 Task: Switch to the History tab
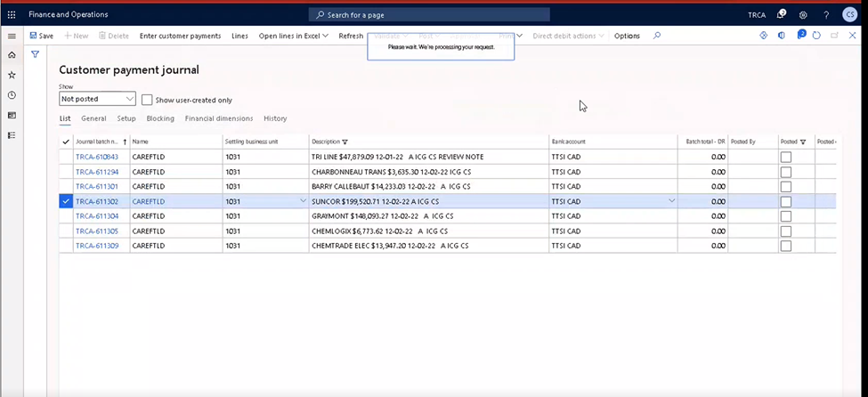coord(275,118)
